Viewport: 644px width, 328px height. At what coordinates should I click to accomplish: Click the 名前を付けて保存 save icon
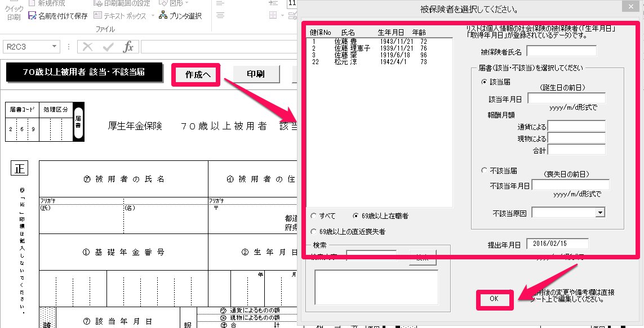click(32, 16)
